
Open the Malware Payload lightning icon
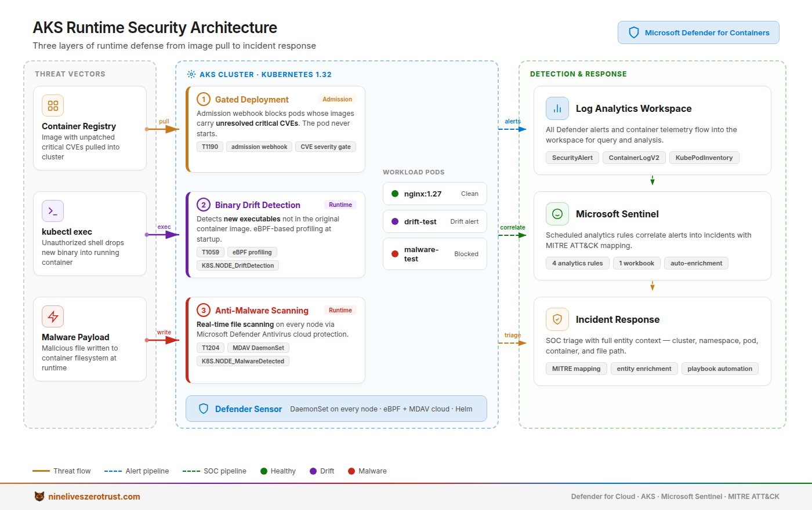point(53,316)
